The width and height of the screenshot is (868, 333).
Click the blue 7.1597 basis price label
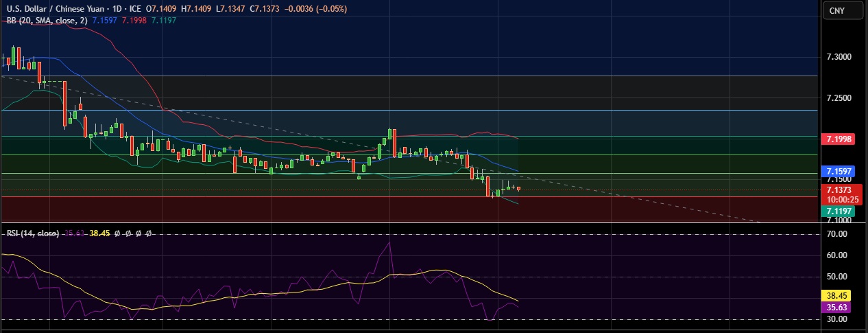[x=839, y=171]
